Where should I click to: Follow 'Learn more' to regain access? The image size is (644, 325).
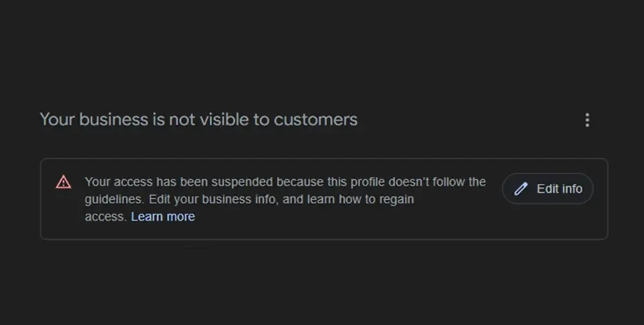(x=163, y=216)
